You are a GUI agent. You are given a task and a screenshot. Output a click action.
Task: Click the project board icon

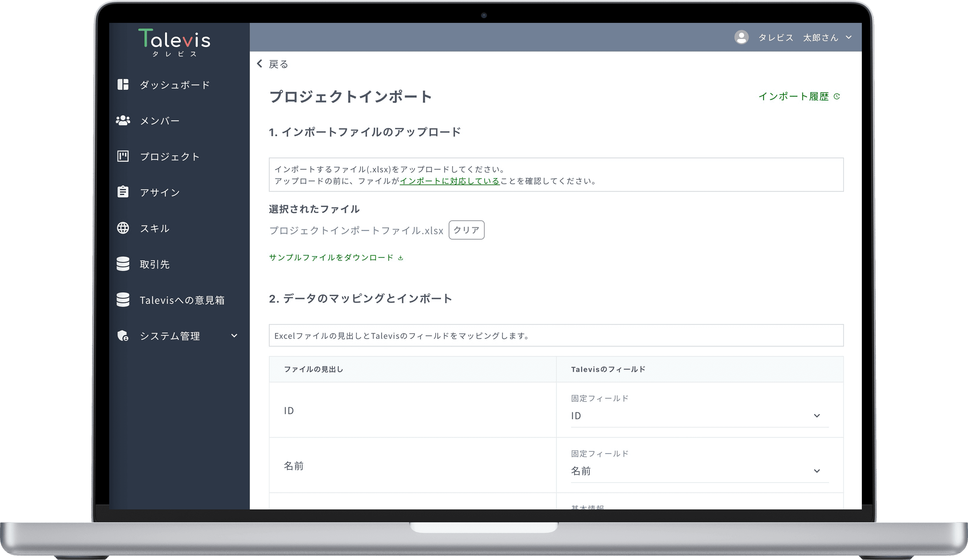[x=123, y=156]
